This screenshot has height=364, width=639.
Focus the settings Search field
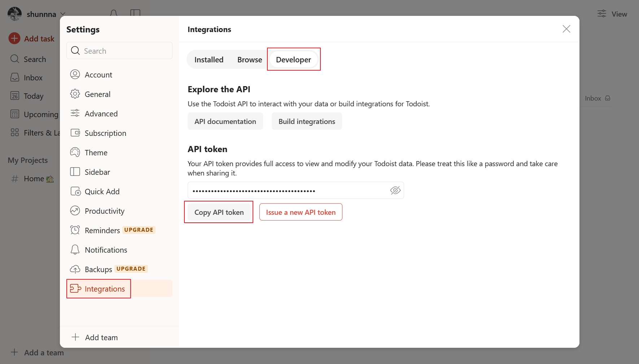pos(119,51)
